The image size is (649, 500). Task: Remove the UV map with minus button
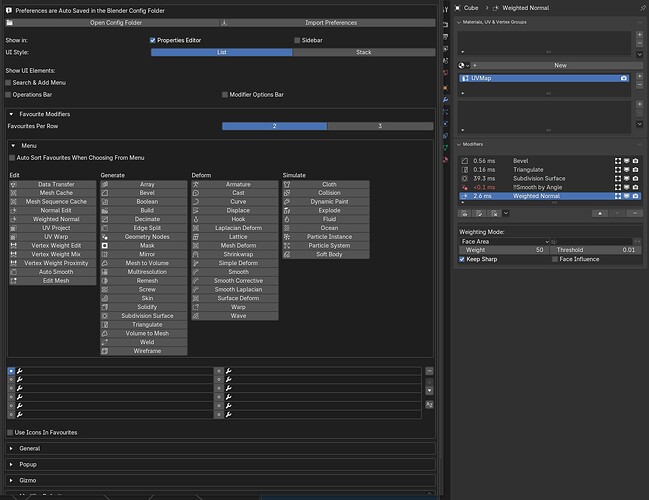tap(639, 84)
